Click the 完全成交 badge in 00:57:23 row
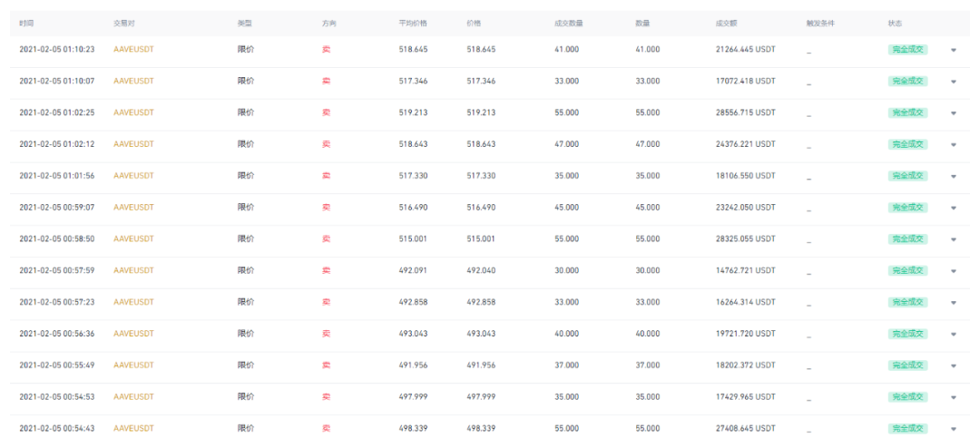Viewport: 980px width, 438px height. [x=907, y=302]
